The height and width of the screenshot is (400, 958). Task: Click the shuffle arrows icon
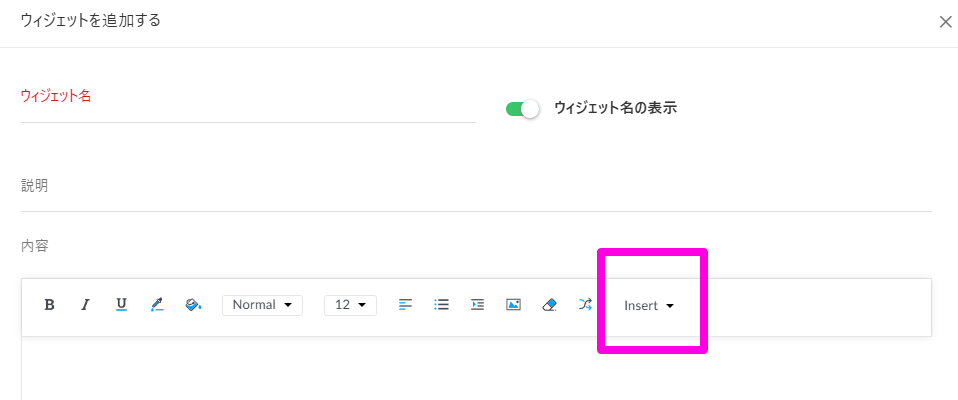585,305
